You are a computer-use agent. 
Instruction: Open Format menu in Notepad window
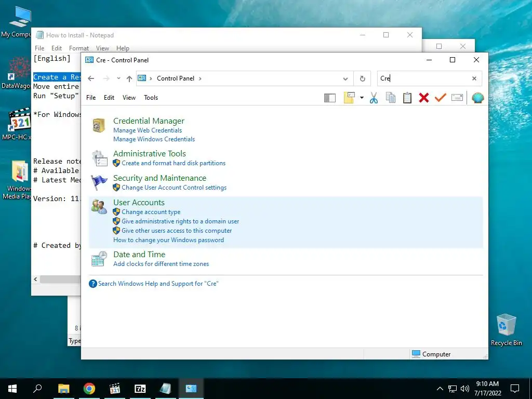79,48
